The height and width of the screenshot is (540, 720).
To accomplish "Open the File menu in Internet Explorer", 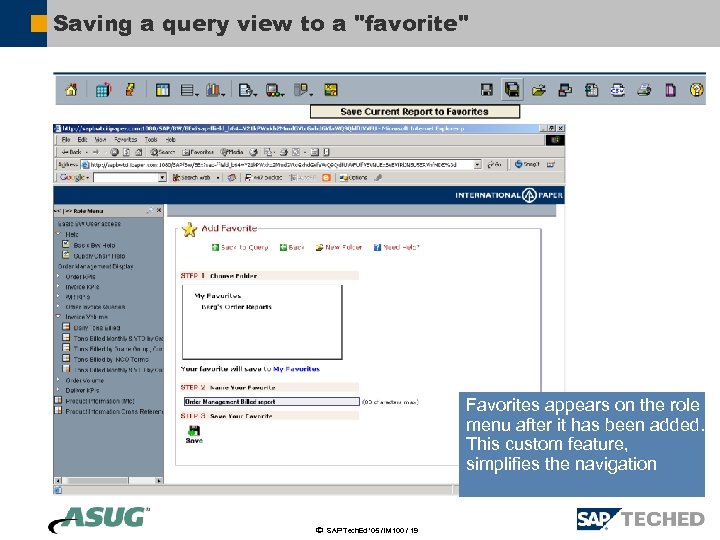I will tap(66, 140).
